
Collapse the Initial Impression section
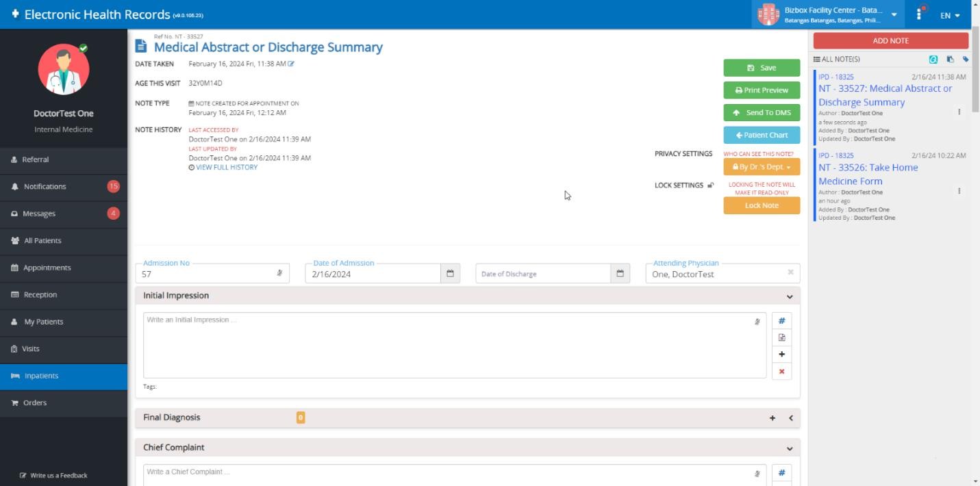(x=790, y=296)
